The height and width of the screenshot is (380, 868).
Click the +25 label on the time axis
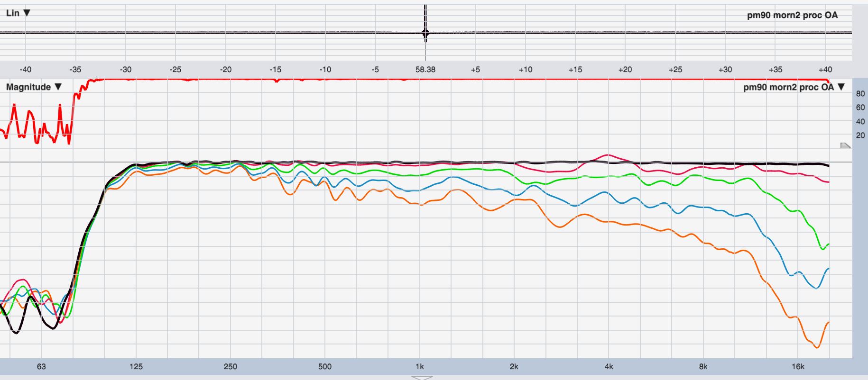[675, 70]
